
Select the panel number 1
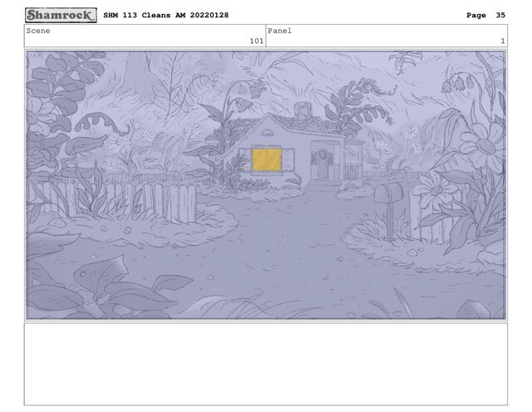503,41
